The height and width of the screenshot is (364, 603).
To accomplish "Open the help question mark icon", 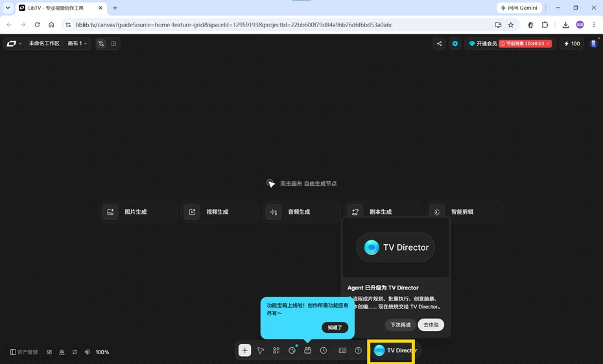I will point(358,350).
